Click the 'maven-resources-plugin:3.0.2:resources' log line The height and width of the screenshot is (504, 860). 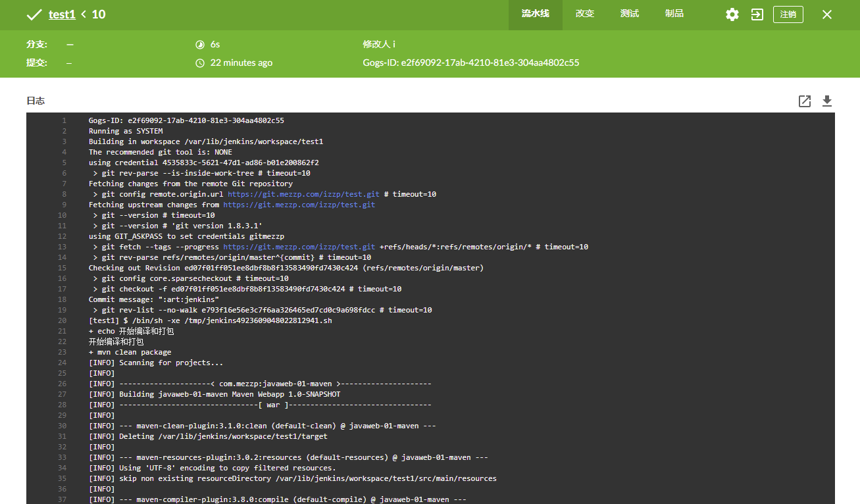pos(288,457)
